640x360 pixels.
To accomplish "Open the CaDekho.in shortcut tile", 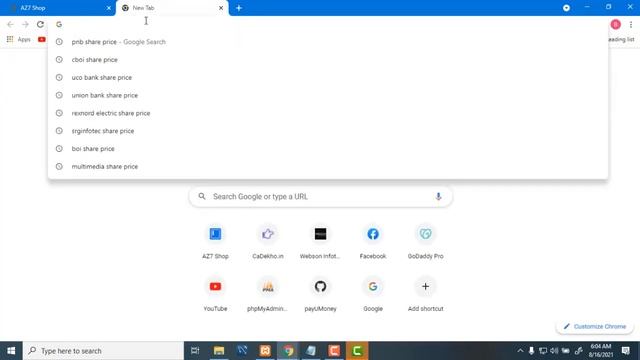I will 268,242.
